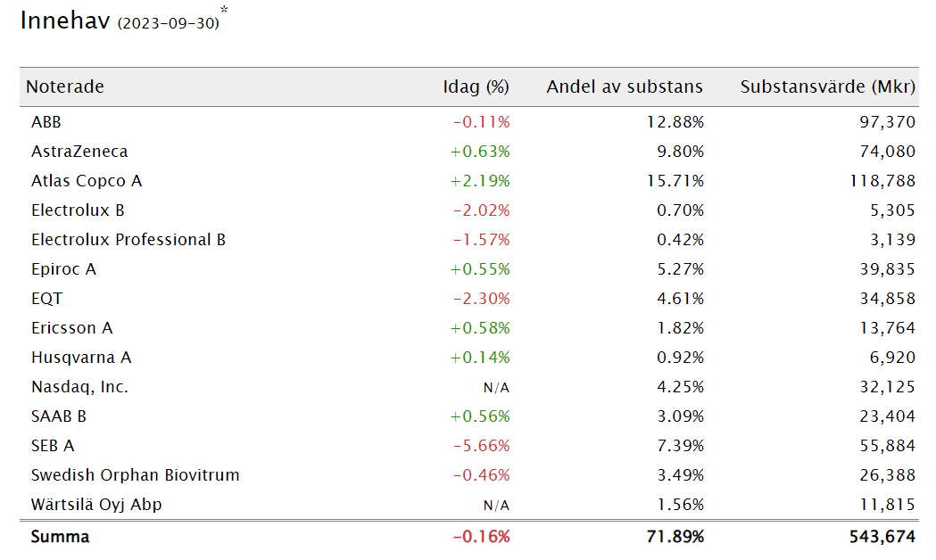Viewport: 936px width, 560px height.
Task: Select Husqvarna A in the table
Action: (x=81, y=358)
